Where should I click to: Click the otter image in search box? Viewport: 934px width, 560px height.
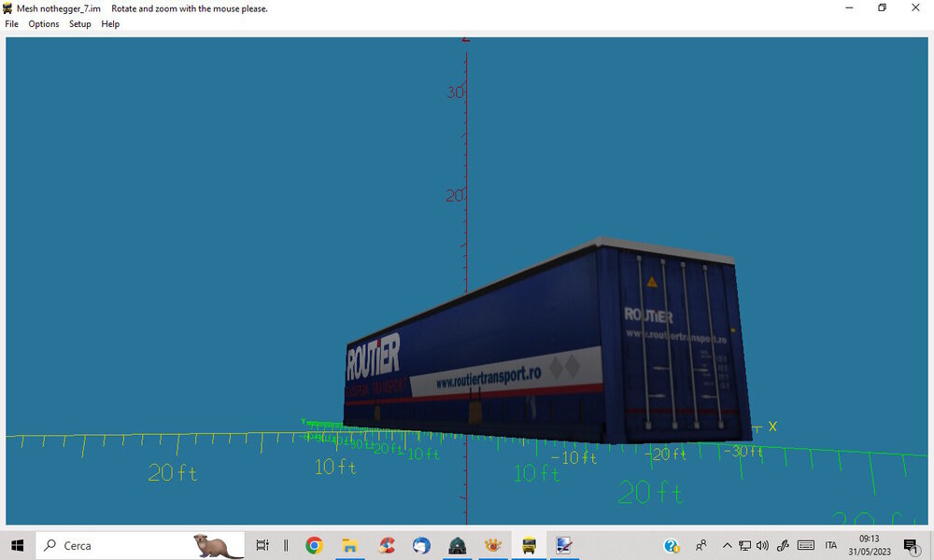point(218,546)
